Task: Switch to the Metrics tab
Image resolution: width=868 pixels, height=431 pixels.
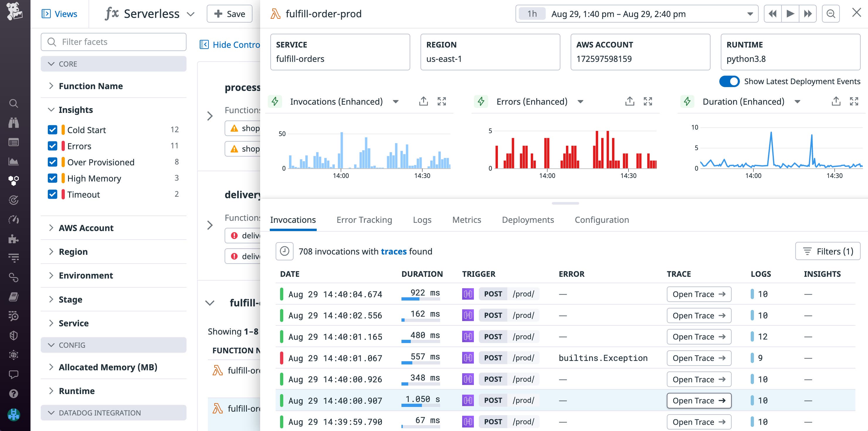Action: pos(467,219)
